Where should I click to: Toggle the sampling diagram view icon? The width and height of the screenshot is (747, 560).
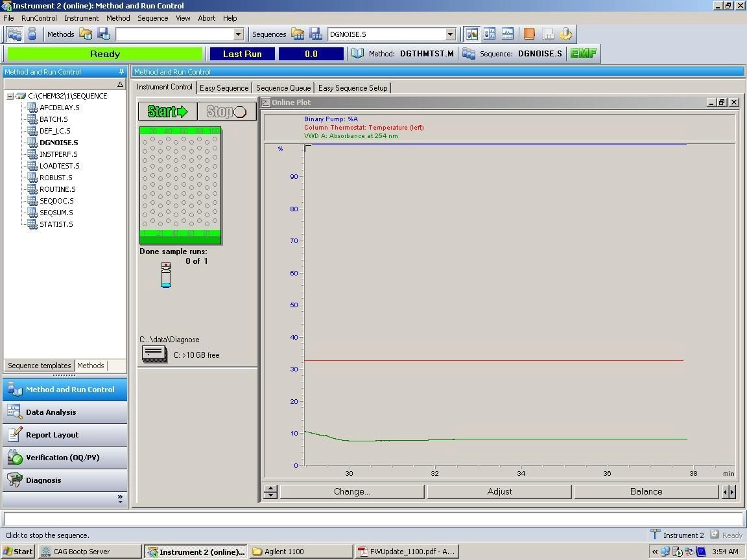[472, 34]
